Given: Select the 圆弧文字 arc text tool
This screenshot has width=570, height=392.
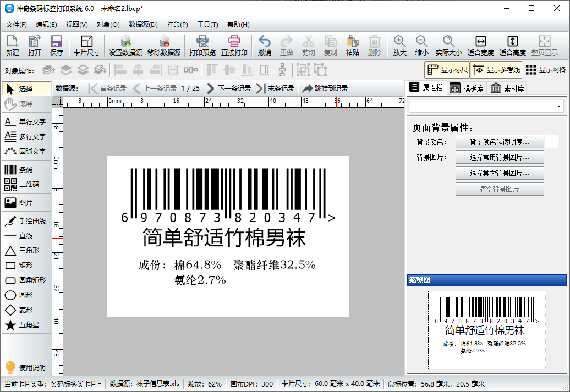Looking at the screenshot, I should tap(26, 152).
